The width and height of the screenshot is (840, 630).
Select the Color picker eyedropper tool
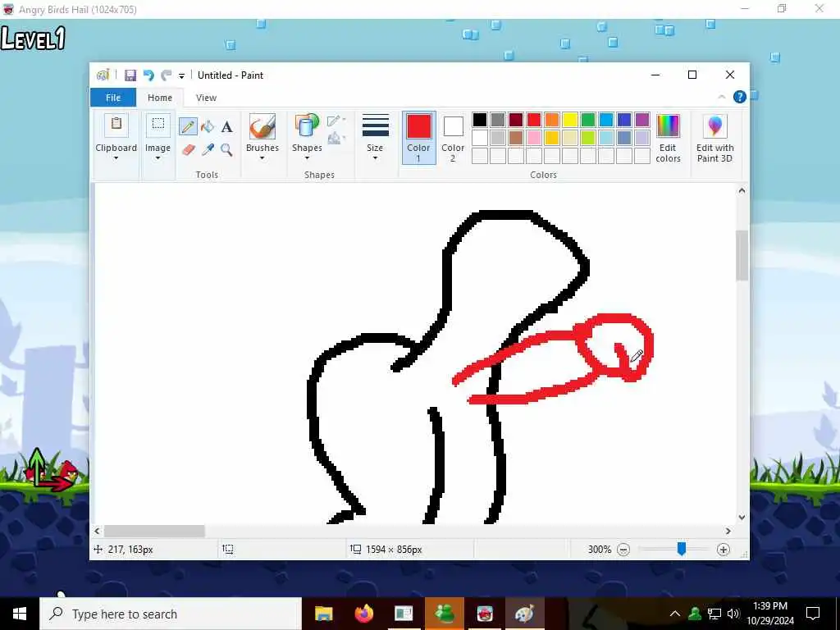[208, 149]
